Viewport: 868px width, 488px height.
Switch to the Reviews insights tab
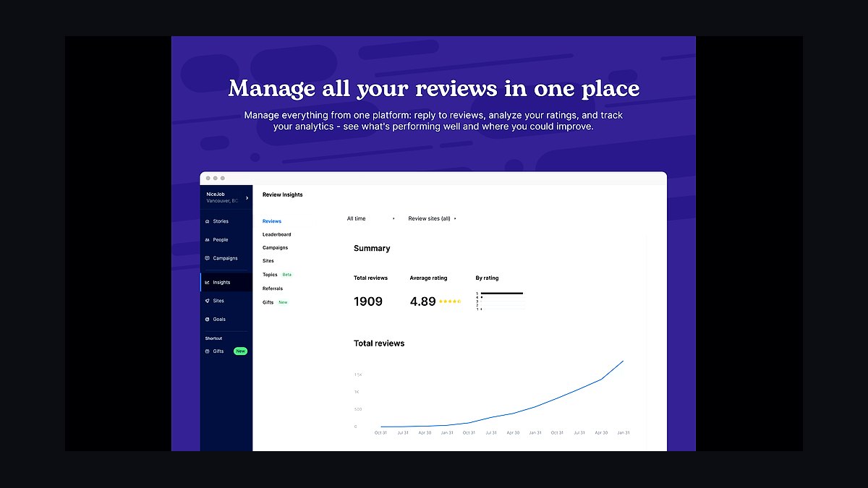(272, 221)
